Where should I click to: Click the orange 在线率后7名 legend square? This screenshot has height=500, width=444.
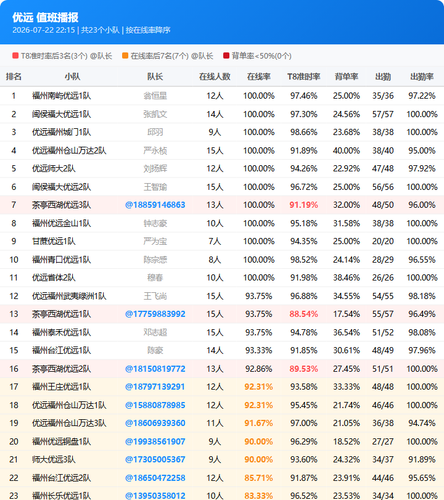coord(125,56)
